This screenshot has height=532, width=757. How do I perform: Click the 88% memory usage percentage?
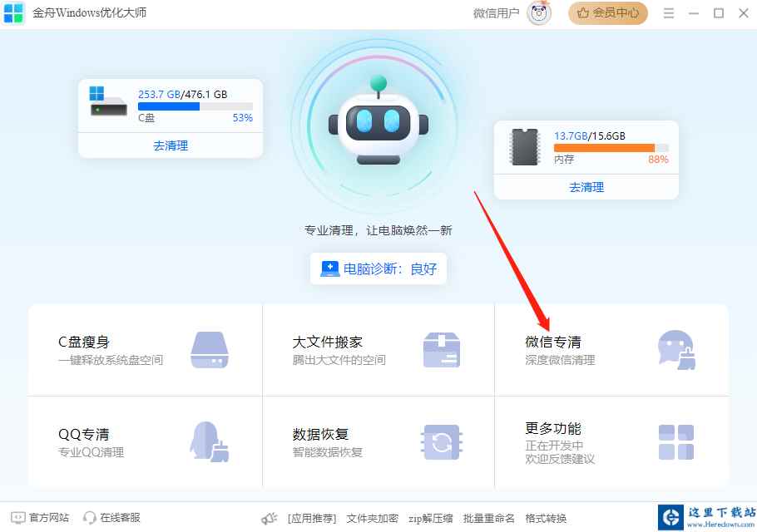click(x=658, y=159)
